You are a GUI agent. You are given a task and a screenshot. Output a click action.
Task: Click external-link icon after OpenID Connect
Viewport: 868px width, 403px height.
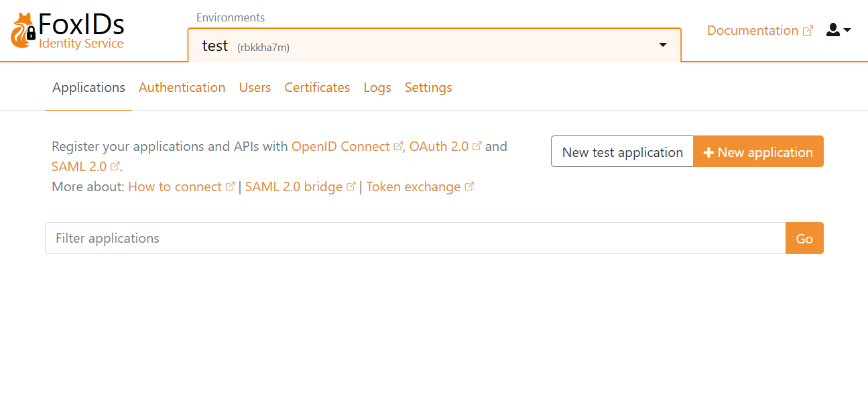coord(398,146)
